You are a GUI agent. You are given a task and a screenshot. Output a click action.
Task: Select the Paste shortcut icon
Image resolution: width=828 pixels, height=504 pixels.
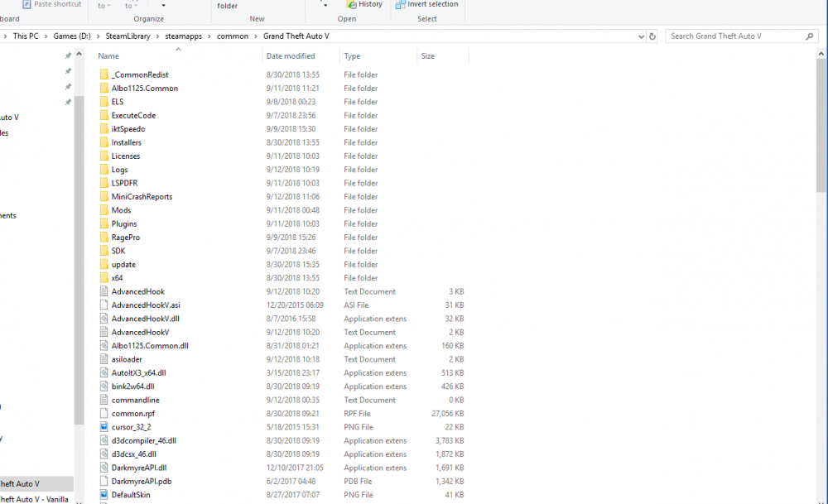pos(26,4)
